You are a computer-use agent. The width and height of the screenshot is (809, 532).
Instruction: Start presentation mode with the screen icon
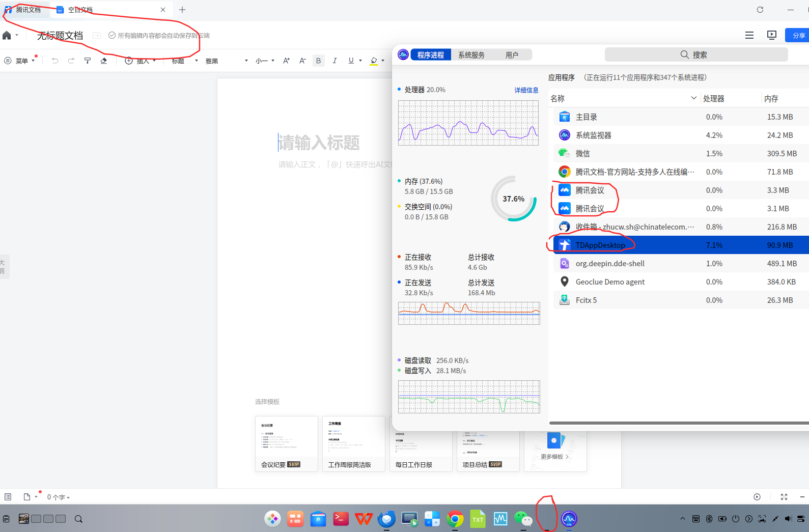point(772,35)
